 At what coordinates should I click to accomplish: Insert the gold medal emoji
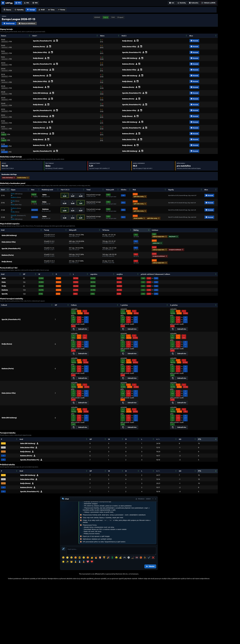click(76, 562)
